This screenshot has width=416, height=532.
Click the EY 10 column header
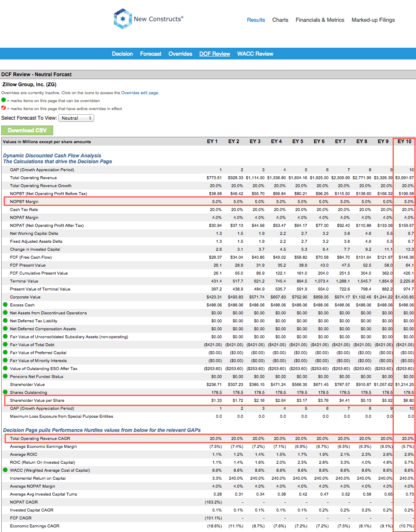click(x=404, y=141)
